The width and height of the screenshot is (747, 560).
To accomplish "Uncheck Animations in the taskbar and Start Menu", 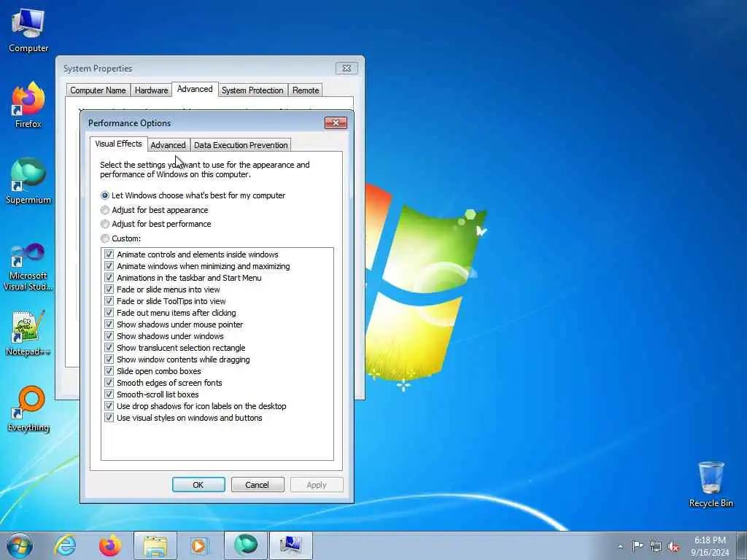I will pyautogui.click(x=109, y=278).
